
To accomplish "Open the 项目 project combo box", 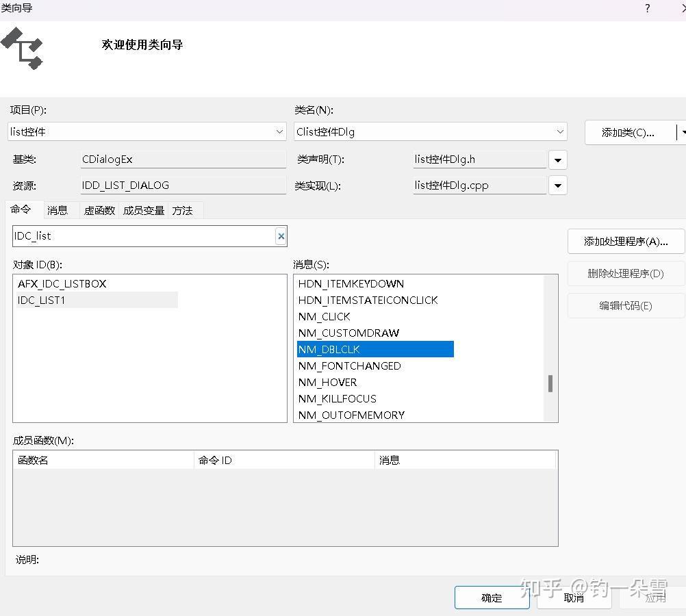I will (279, 131).
